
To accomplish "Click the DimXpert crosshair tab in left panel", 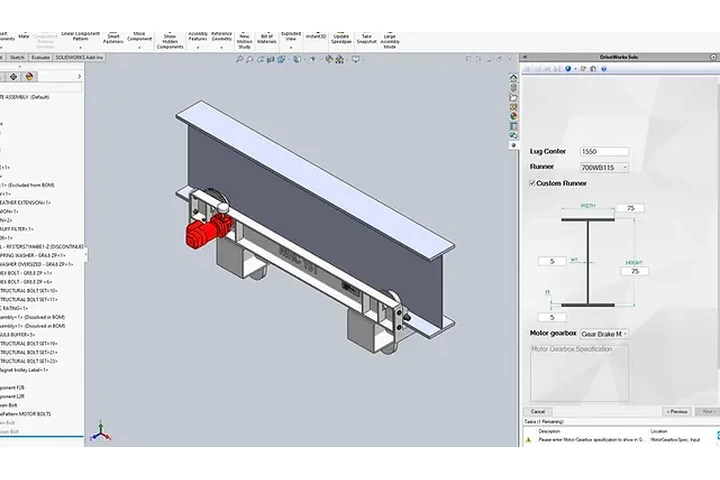I will (13, 77).
